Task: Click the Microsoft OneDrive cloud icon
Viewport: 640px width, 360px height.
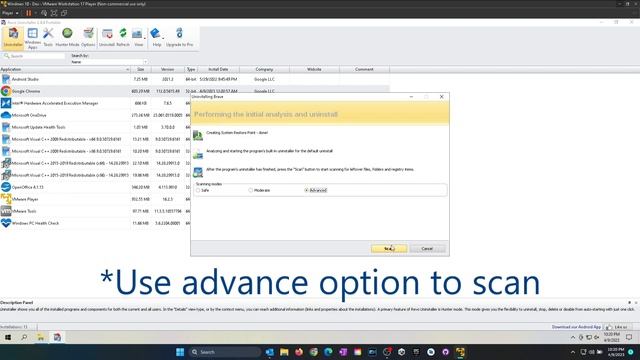Action: [x=6, y=115]
